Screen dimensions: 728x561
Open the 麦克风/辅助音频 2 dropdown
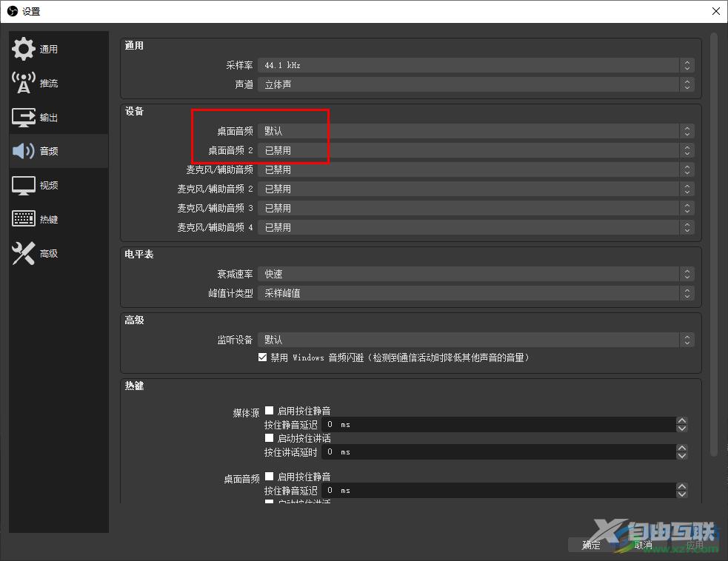pos(476,189)
